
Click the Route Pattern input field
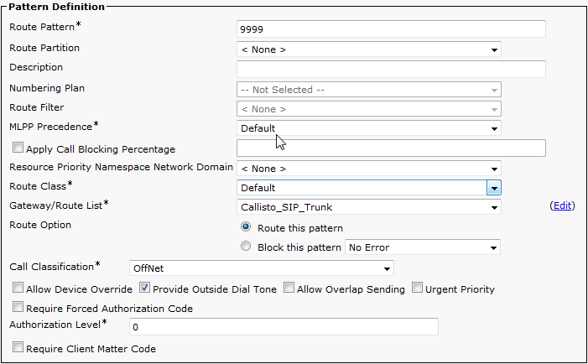[x=391, y=29]
